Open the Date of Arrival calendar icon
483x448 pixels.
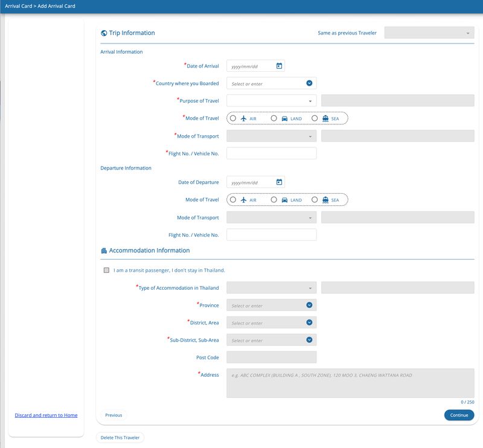pyautogui.click(x=279, y=66)
